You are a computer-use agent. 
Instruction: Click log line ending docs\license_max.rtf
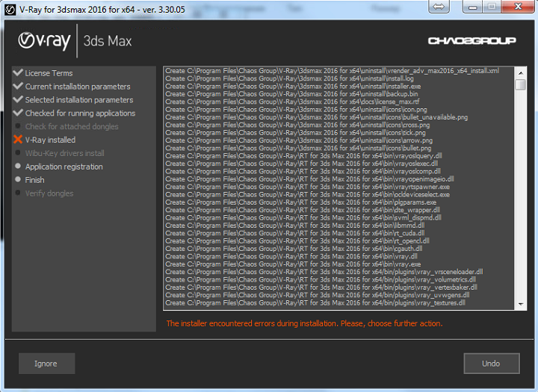coord(292,102)
